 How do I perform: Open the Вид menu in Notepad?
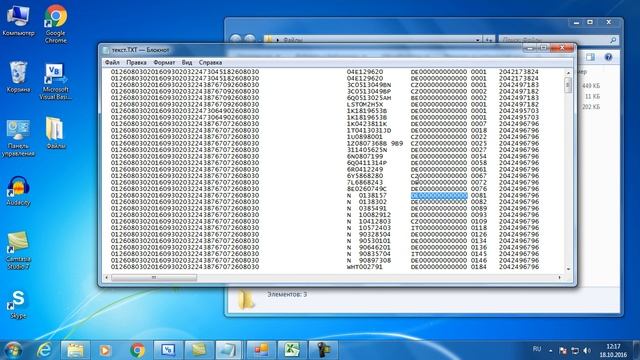(187, 62)
